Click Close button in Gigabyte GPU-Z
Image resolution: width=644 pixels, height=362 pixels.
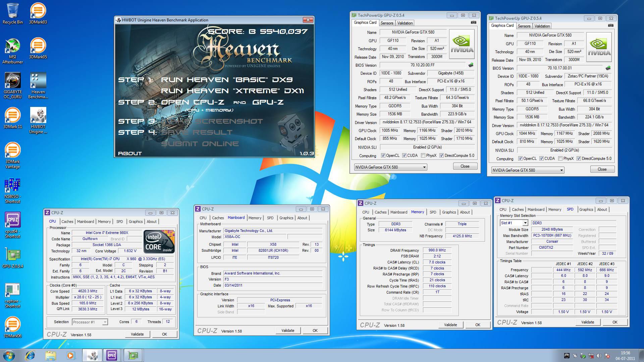pyautogui.click(x=465, y=166)
